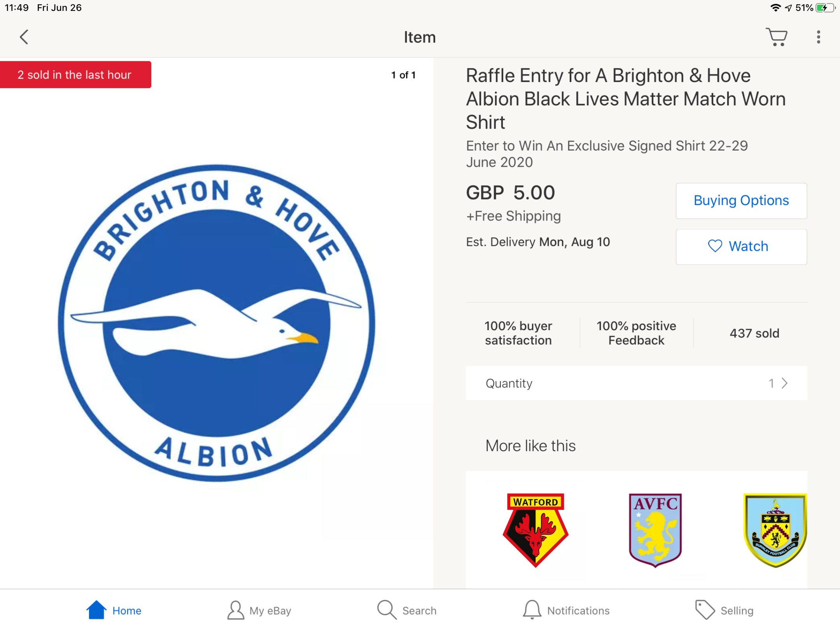Open the Home tab
This screenshot has height=630, width=840.
pyautogui.click(x=114, y=610)
